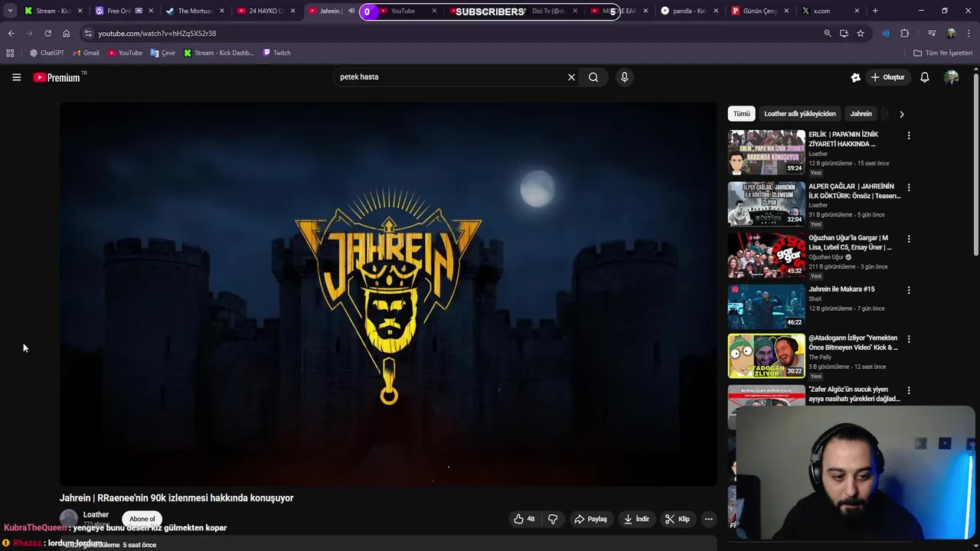The image size is (980, 551).
Task: Dislike the video with thumbs-down
Action: pos(553,519)
